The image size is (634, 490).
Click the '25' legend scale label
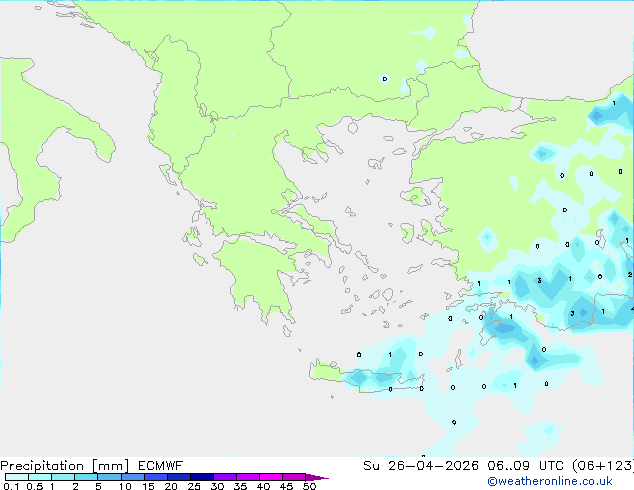[x=194, y=486]
